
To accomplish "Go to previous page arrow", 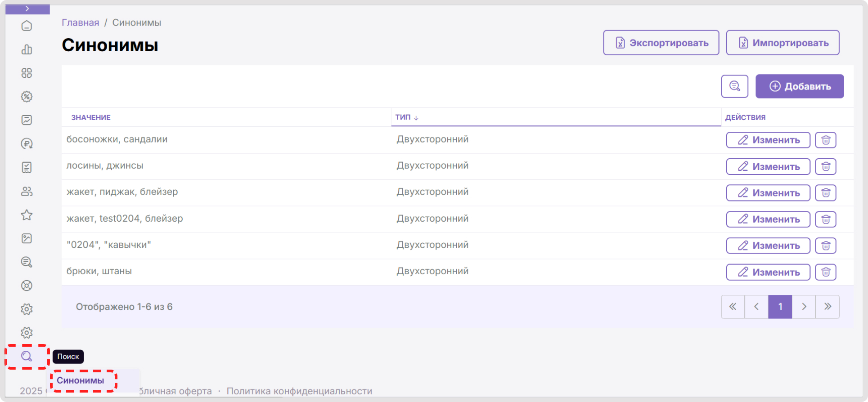I will (756, 307).
